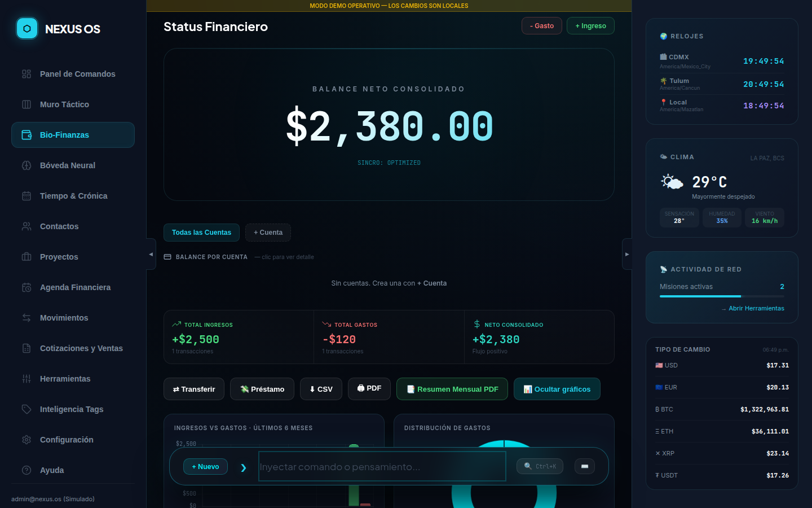Focus the Inyectar comando input field
812x508 pixels.
point(382,466)
